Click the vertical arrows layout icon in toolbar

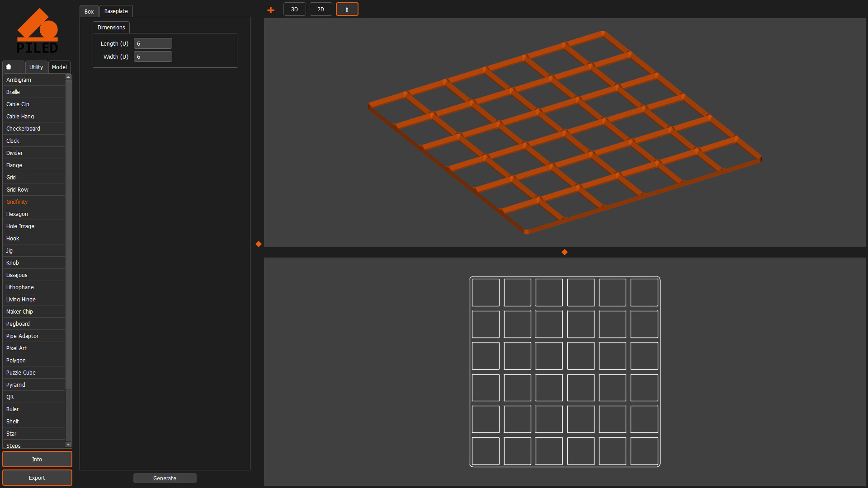click(x=347, y=9)
